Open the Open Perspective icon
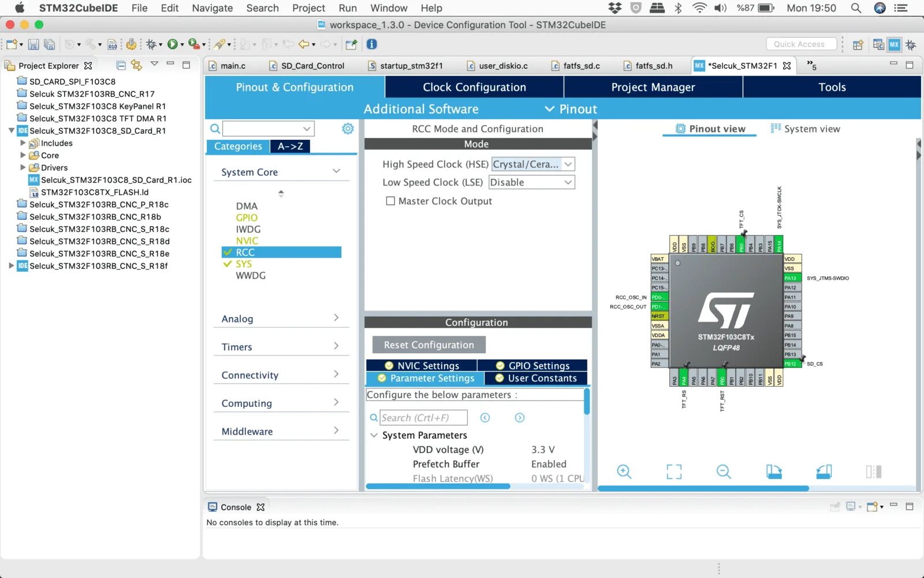This screenshot has width=924, height=578. [858, 45]
